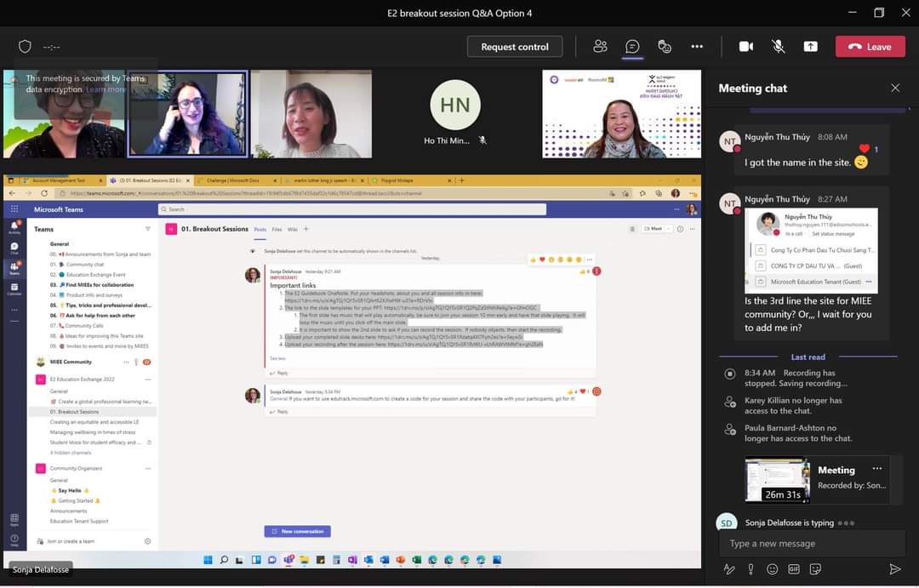The image size is (919, 588).
Task: Click Chat icon in shared Teams sidebar
Action: coord(14,248)
